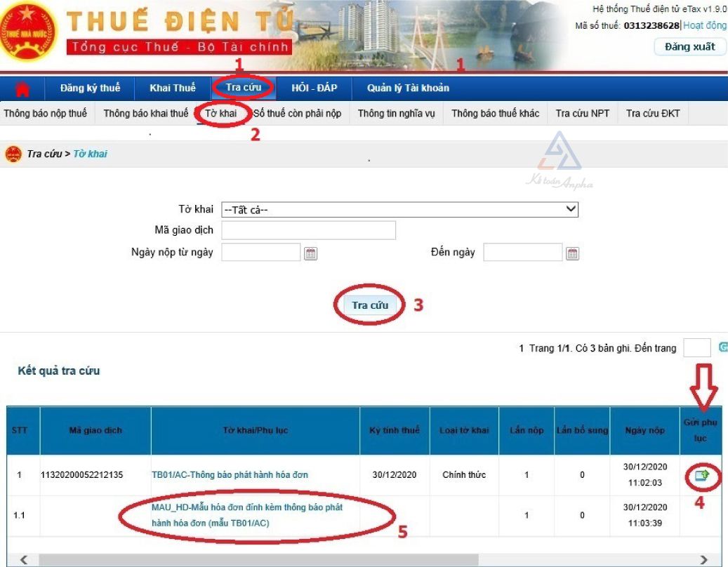Go to Số thuế còn phải nộp tab

point(297,114)
